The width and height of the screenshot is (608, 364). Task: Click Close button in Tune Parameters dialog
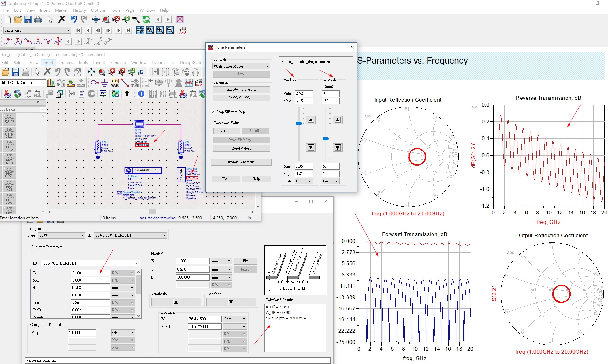click(226, 179)
